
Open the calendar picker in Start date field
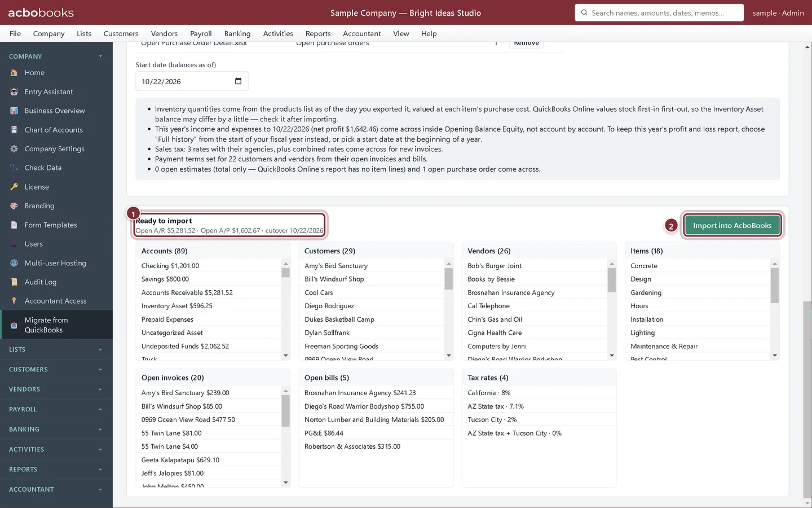(x=238, y=81)
